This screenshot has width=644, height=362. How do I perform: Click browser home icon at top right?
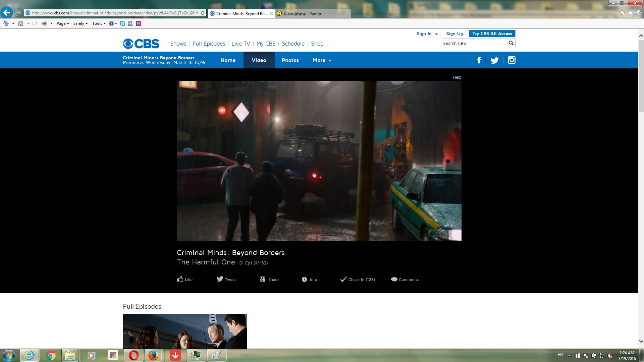click(x=622, y=13)
